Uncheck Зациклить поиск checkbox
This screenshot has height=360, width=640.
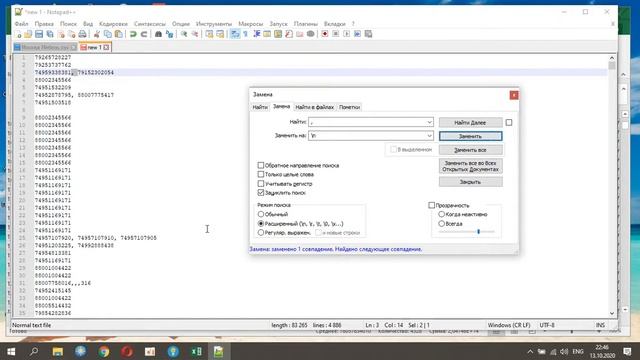261,193
